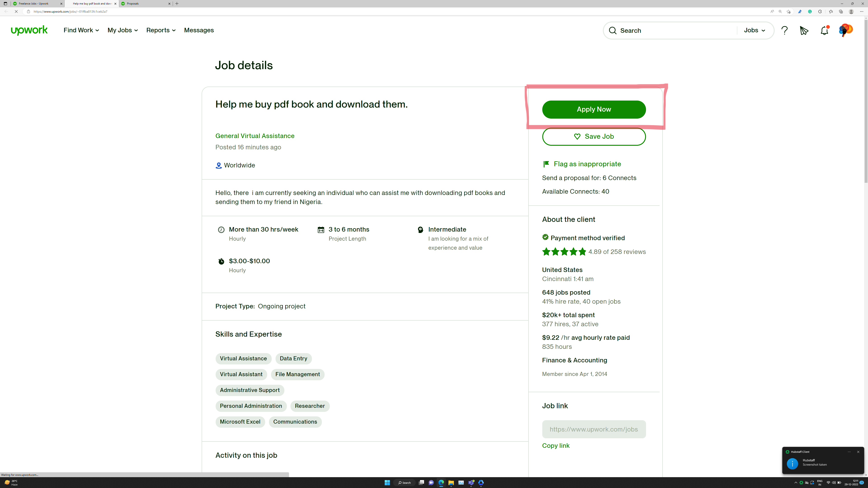Close the Hubstaff notification popup

[858, 452]
